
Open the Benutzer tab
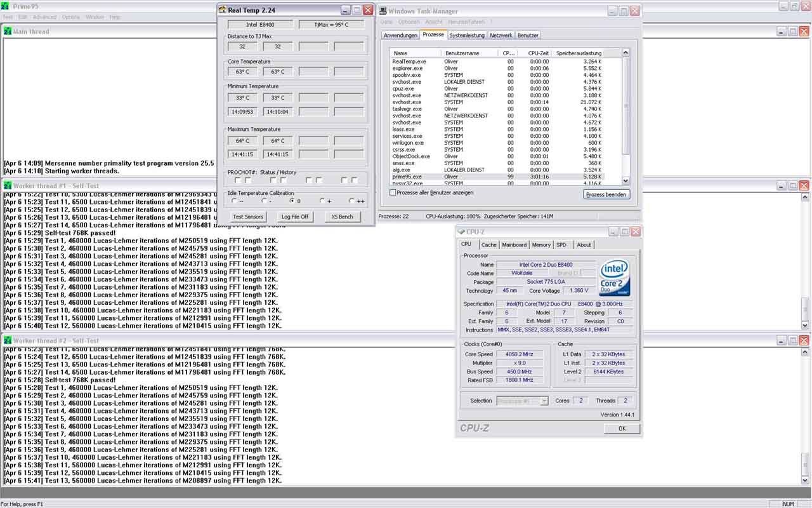click(528, 36)
